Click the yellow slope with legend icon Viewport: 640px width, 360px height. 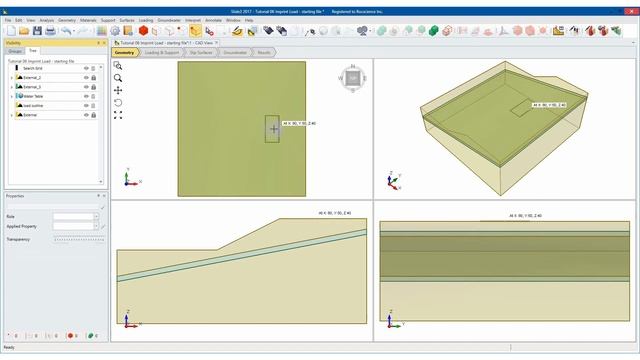(558, 31)
